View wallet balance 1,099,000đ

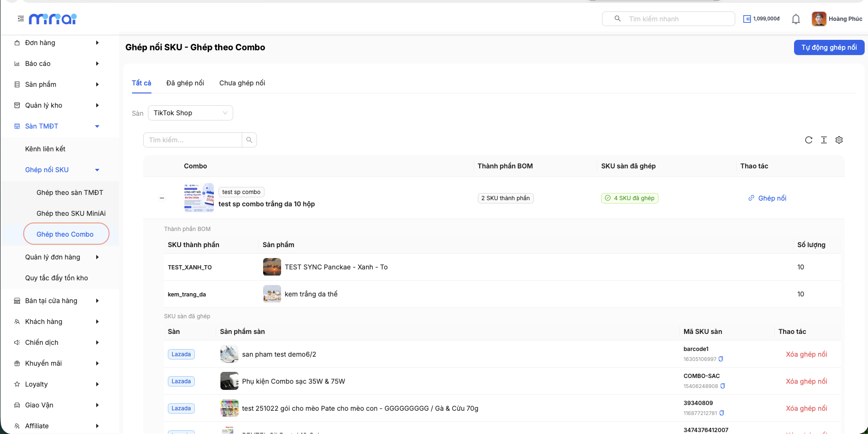[x=761, y=19]
